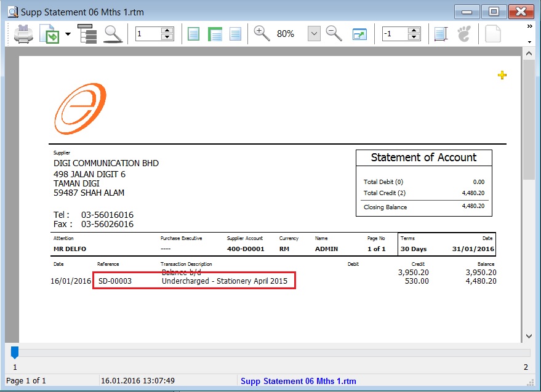Screen dimensions: 541x392
Task: Select the fit-to-window icon
Action: pos(359,33)
